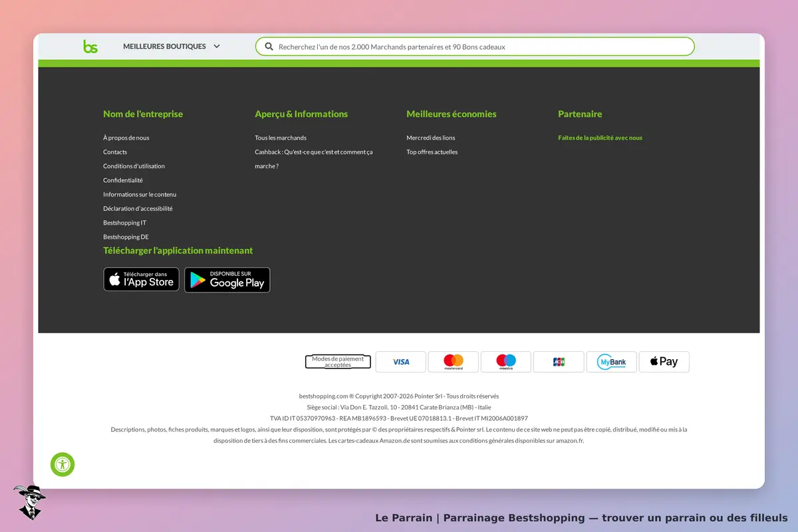This screenshot has height=532, width=798.
Task: Click Aperçu & Informations heading
Action: 301,114
